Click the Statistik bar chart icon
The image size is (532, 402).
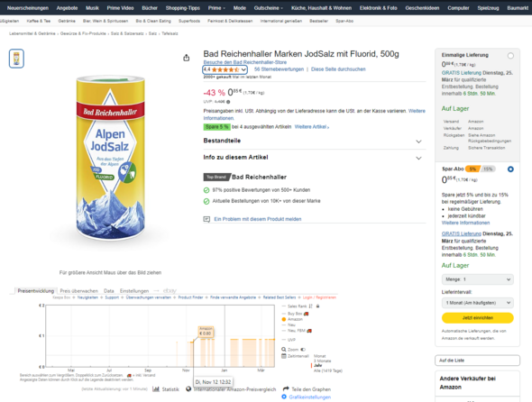[x=156, y=388]
